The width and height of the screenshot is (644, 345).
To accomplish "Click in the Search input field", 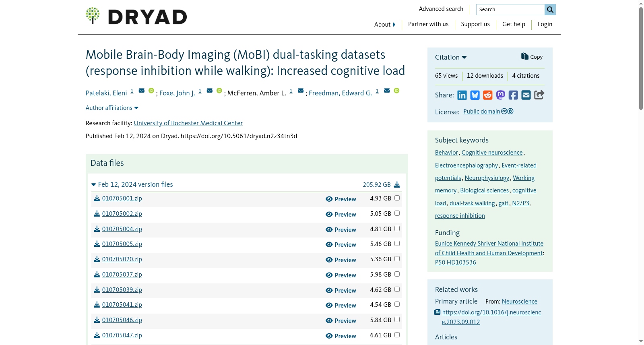I will pyautogui.click(x=510, y=10).
